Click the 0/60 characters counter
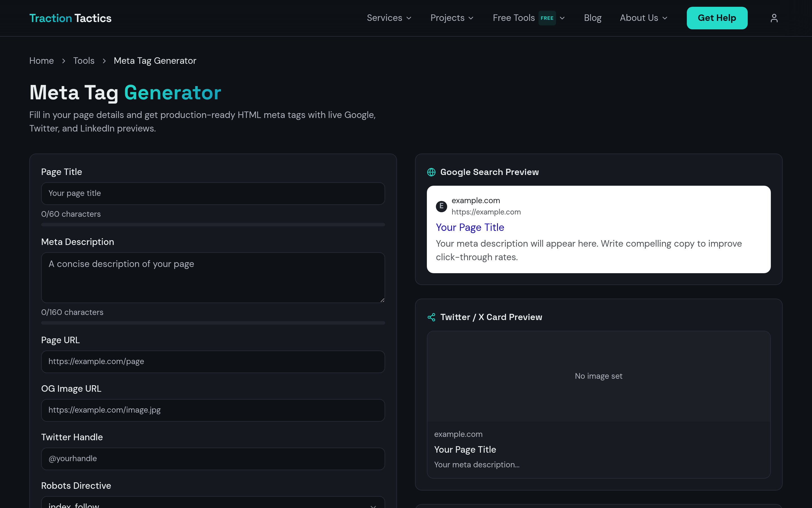The width and height of the screenshot is (812, 508). 71,214
